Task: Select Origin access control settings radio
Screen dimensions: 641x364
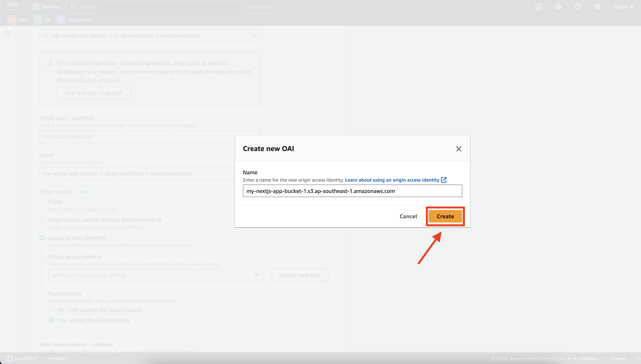Action: click(x=42, y=220)
